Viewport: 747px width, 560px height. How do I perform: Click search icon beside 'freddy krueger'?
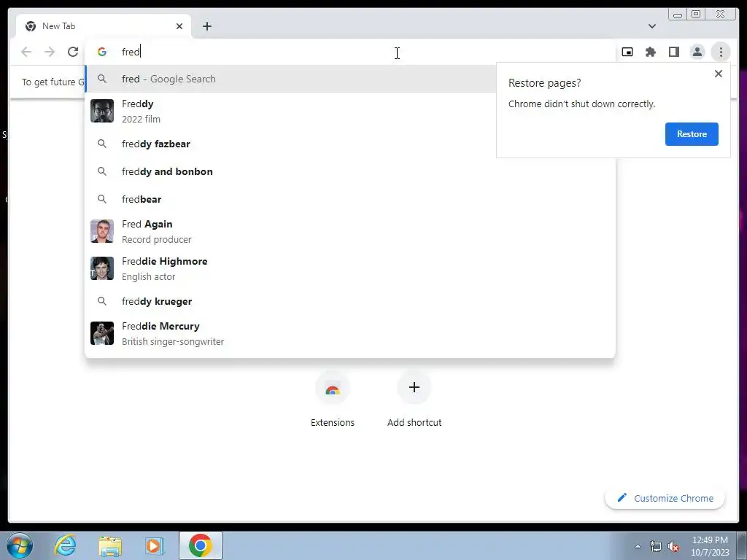(102, 301)
